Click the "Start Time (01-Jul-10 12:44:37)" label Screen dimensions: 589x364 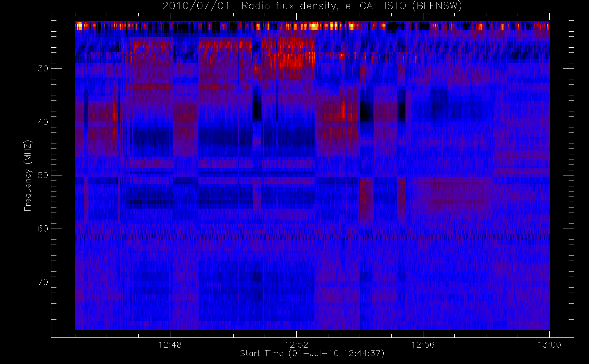pyautogui.click(x=312, y=353)
